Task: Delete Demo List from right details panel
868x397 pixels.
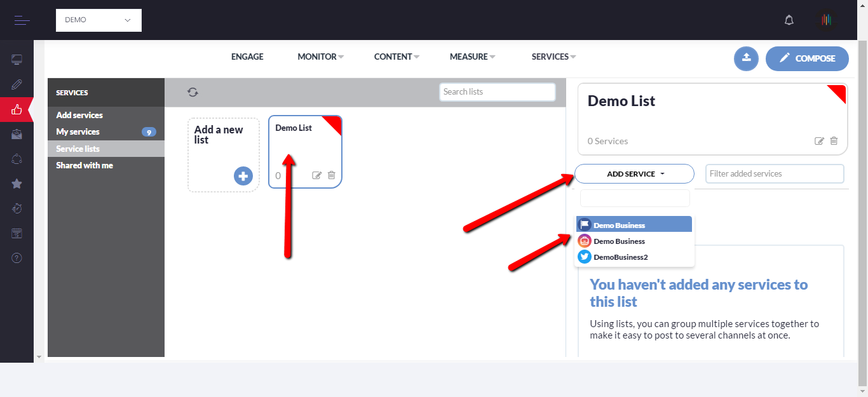Action: (834, 141)
